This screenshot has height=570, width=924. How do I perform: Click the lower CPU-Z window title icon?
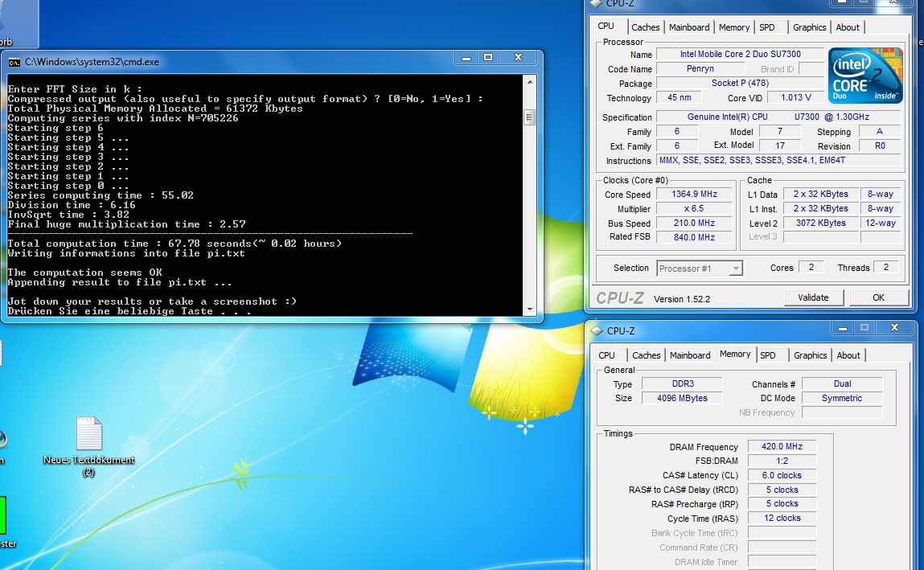[x=597, y=331]
